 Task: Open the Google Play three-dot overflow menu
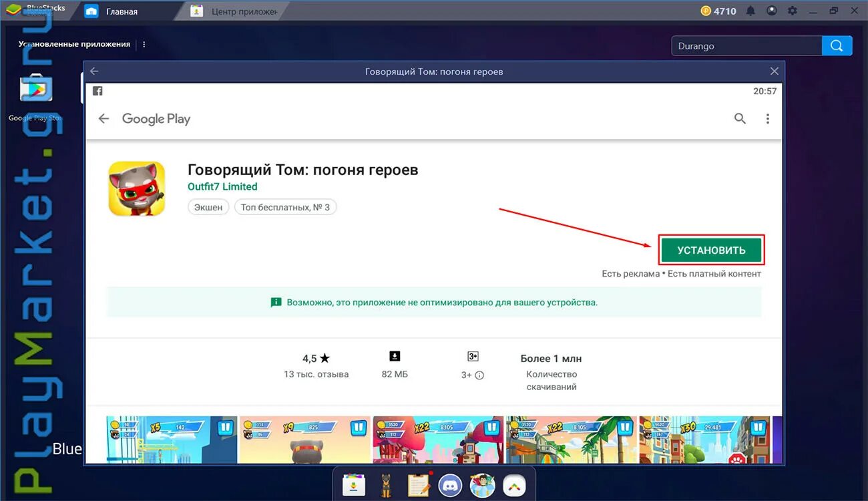(x=768, y=118)
